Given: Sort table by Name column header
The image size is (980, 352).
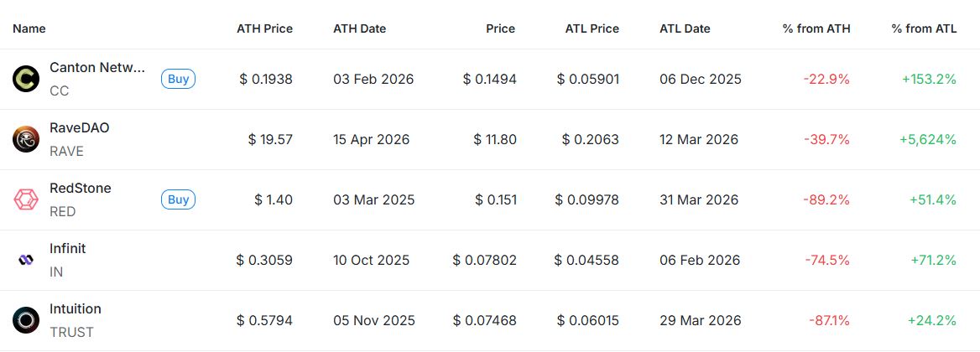Looking at the screenshot, I should pyautogui.click(x=29, y=28).
